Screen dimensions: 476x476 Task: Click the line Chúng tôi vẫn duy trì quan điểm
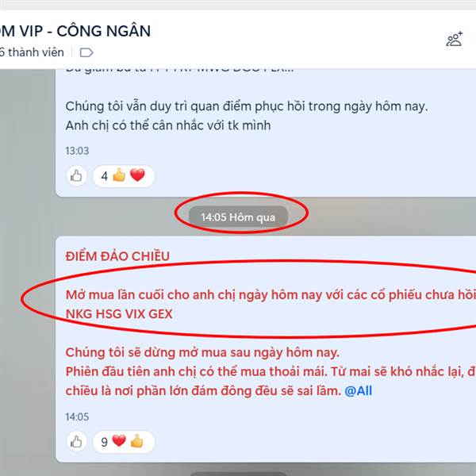(247, 106)
